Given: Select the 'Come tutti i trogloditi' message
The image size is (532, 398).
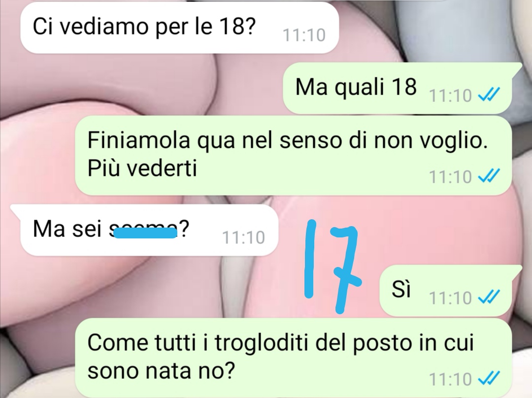Looking at the screenshot, I should (293, 358).
